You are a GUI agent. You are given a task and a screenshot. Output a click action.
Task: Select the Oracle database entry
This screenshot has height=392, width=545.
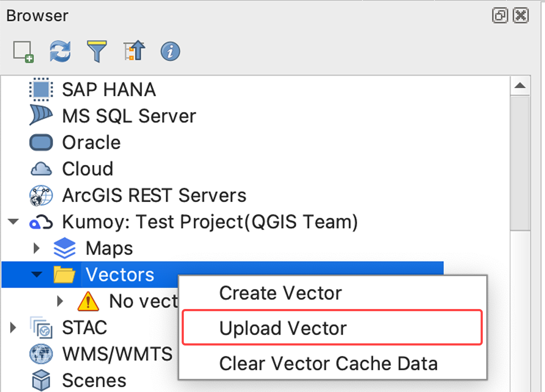pyautogui.click(x=91, y=142)
